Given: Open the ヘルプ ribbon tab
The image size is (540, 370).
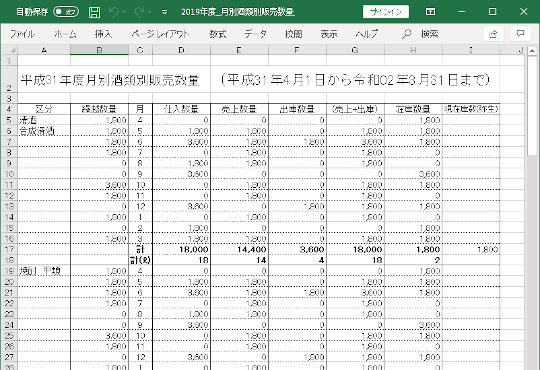Looking at the screenshot, I should pyautogui.click(x=366, y=34).
